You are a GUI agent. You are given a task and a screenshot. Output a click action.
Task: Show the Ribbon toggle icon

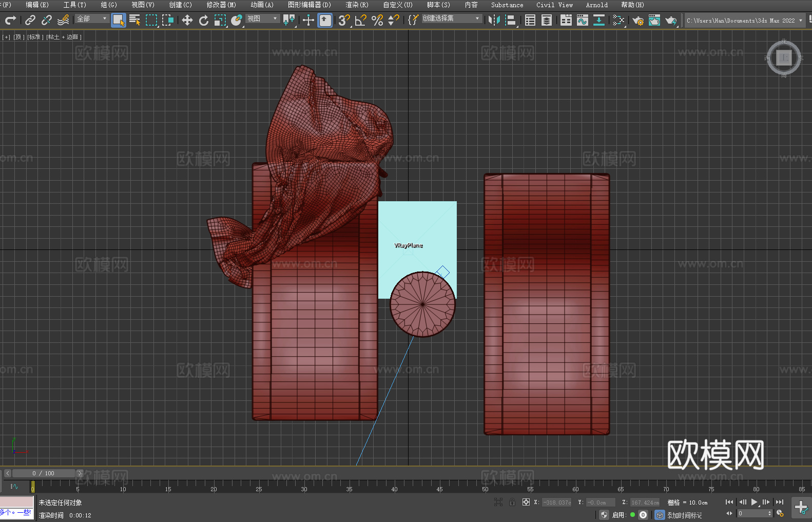(x=566, y=20)
